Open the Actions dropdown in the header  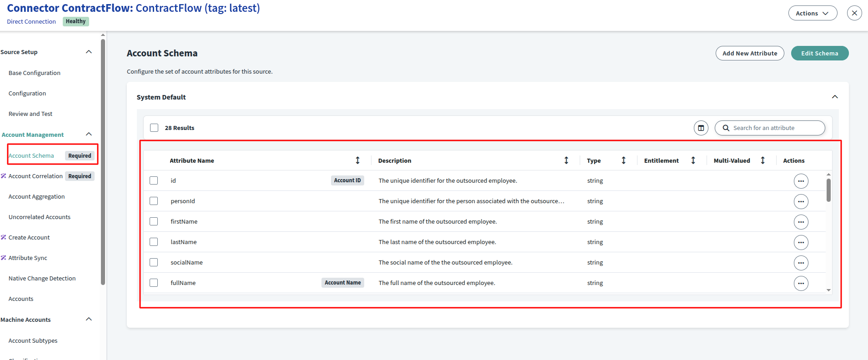[x=812, y=13]
